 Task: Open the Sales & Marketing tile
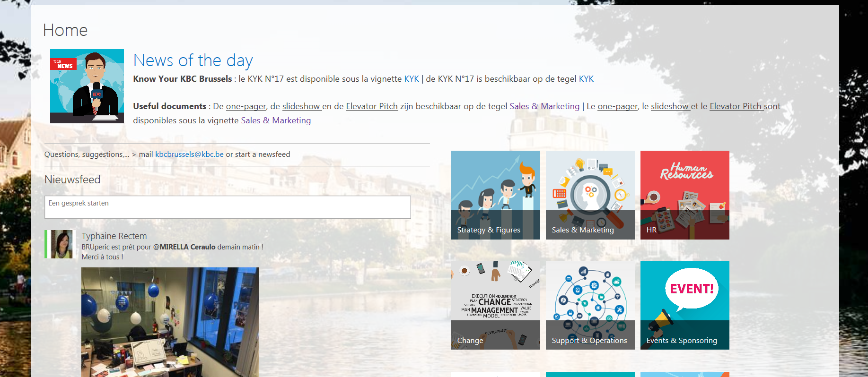pos(590,195)
